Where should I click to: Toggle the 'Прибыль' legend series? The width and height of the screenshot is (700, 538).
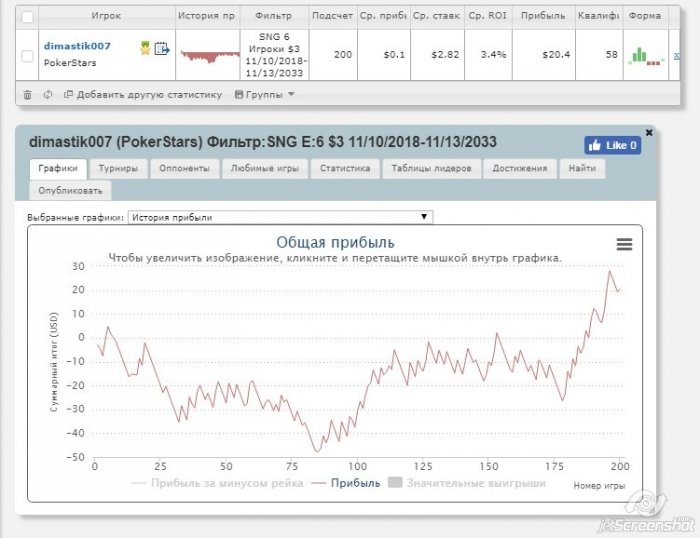click(x=346, y=483)
